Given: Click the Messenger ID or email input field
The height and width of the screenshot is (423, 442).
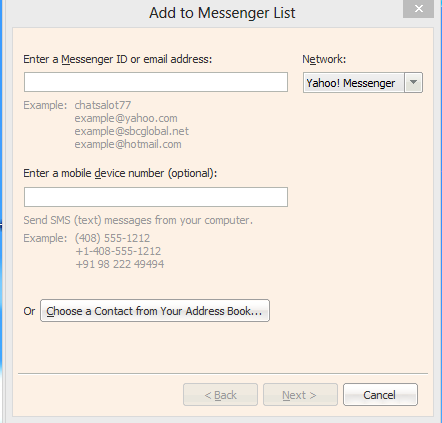Looking at the screenshot, I should [156, 82].
